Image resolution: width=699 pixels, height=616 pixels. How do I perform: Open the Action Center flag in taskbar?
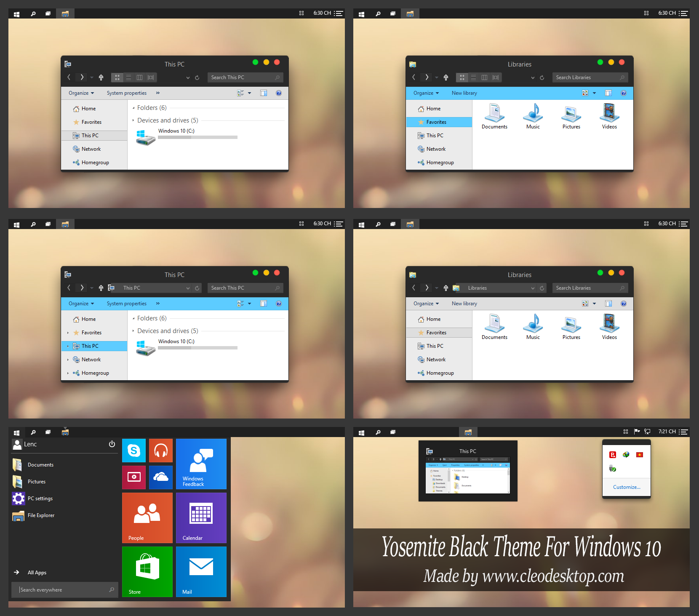click(637, 432)
